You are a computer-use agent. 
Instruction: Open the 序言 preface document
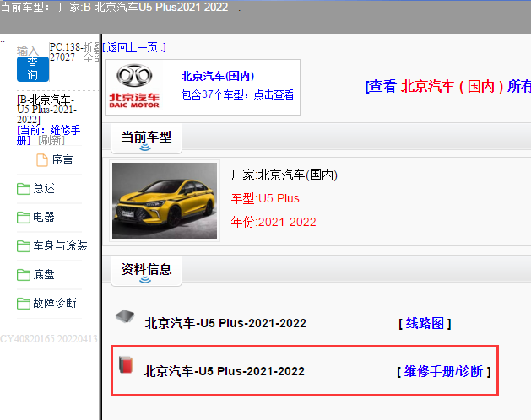62,159
